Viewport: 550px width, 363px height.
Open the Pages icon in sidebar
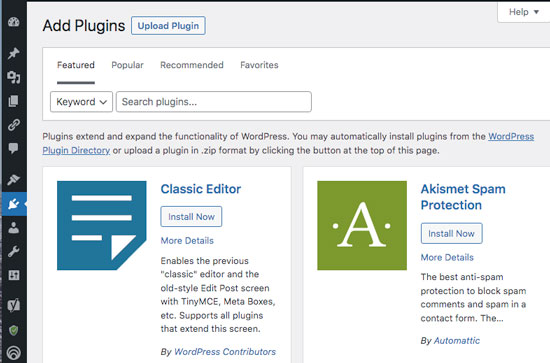[x=14, y=101]
